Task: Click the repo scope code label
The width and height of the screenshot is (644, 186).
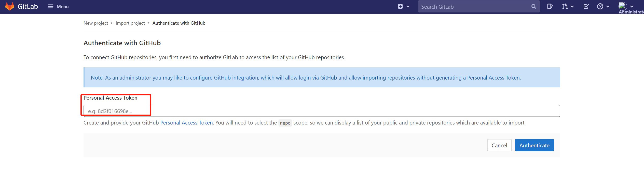Action: coord(285,123)
